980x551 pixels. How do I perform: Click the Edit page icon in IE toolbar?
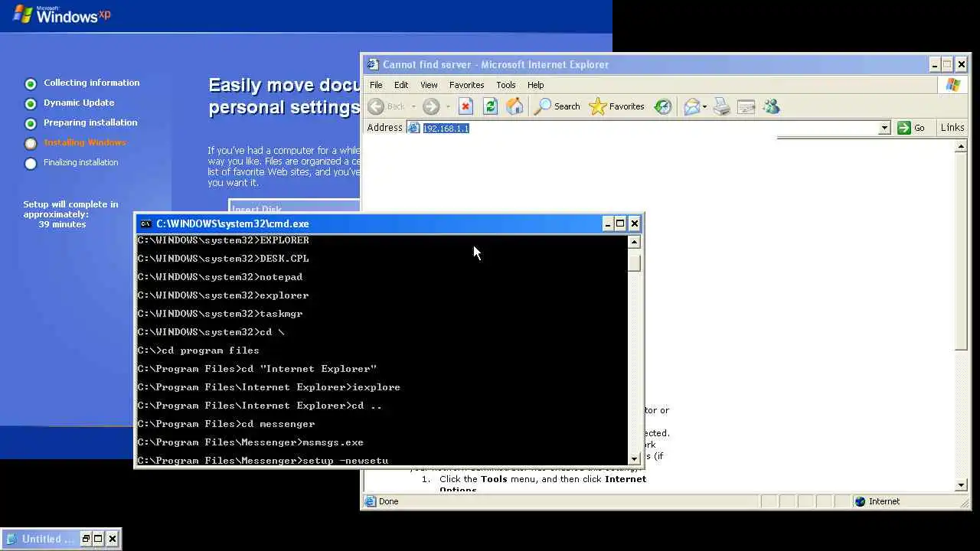point(746,106)
